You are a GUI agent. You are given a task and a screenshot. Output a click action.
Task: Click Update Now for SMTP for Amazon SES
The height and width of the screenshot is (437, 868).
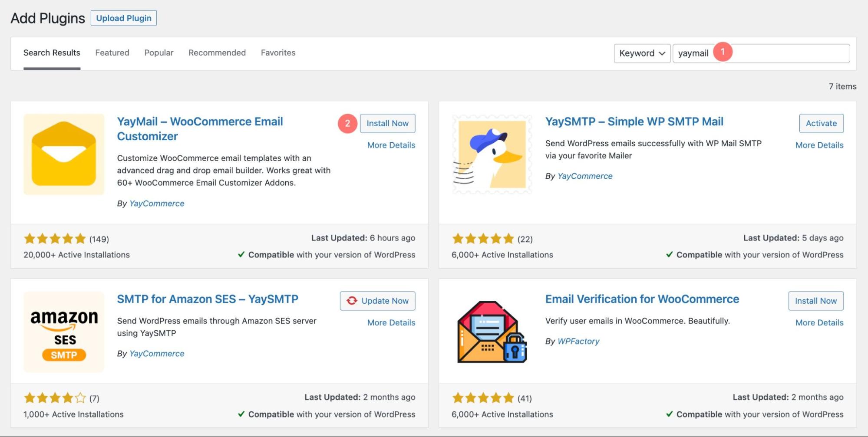click(x=377, y=301)
